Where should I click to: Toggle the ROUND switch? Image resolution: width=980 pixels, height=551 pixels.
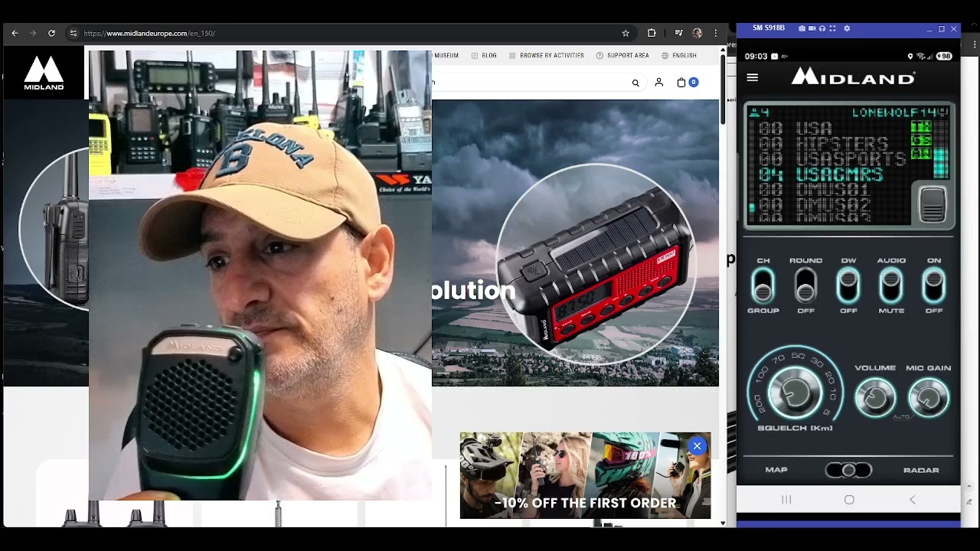(x=805, y=285)
